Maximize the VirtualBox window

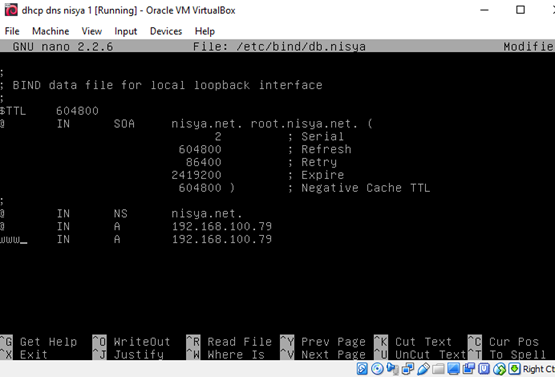[x=520, y=10]
